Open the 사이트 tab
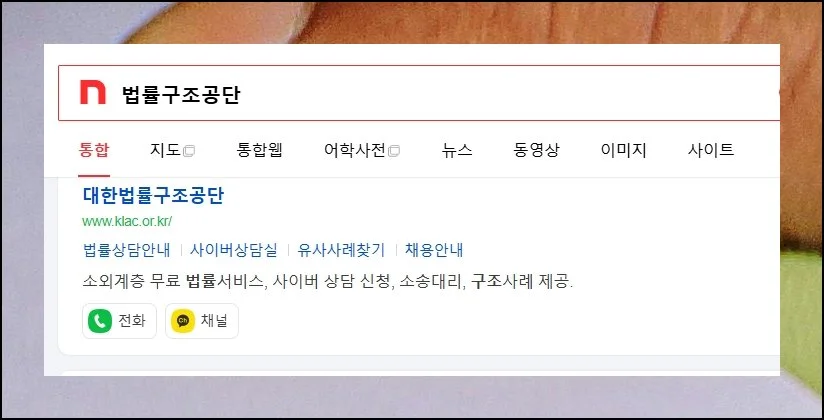The height and width of the screenshot is (420, 824). [x=711, y=150]
